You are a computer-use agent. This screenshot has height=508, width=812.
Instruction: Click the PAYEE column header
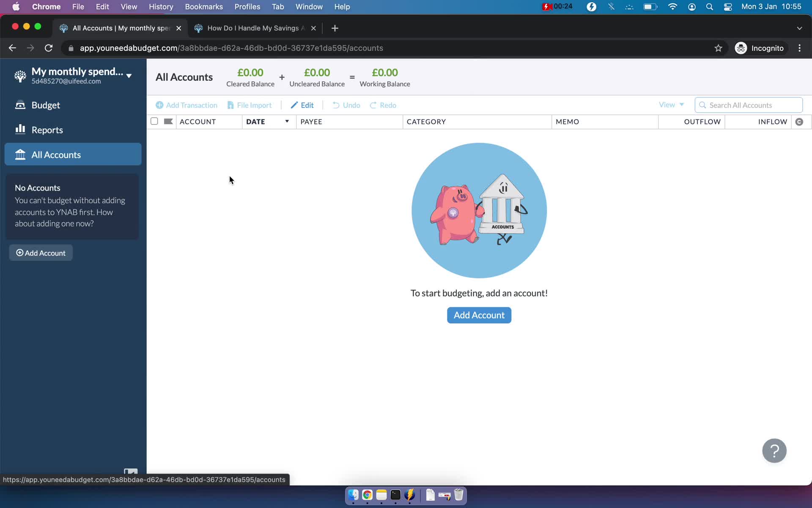350,121
